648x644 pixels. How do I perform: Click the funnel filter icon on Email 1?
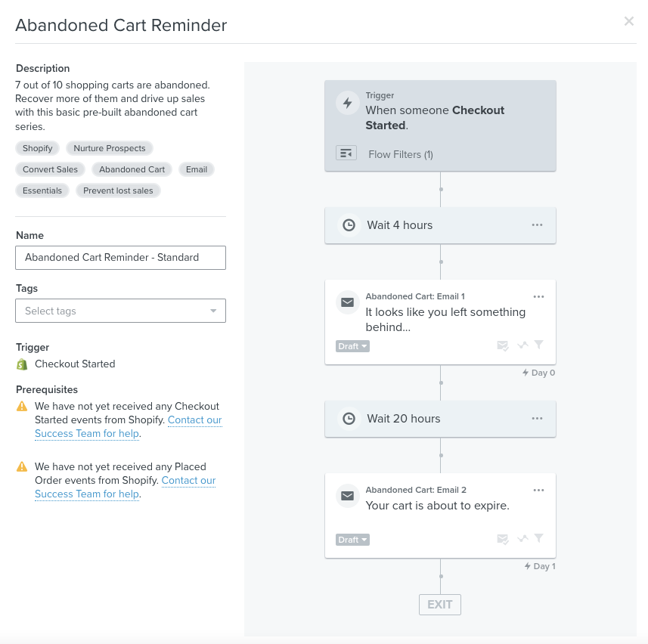pyautogui.click(x=539, y=345)
